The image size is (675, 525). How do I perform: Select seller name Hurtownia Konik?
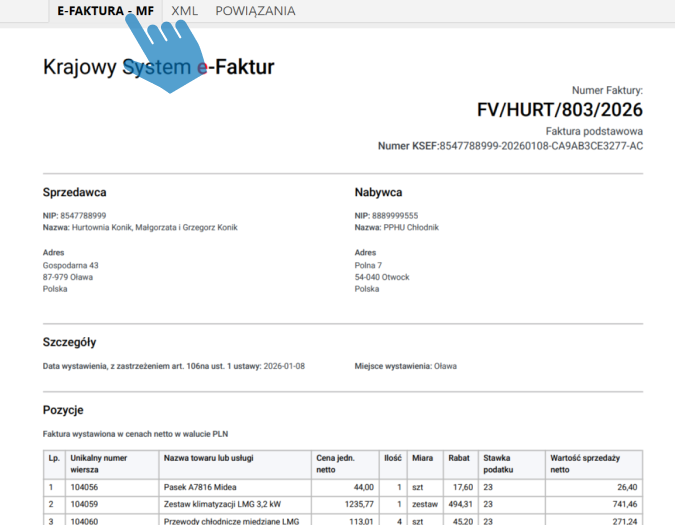click(154, 227)
